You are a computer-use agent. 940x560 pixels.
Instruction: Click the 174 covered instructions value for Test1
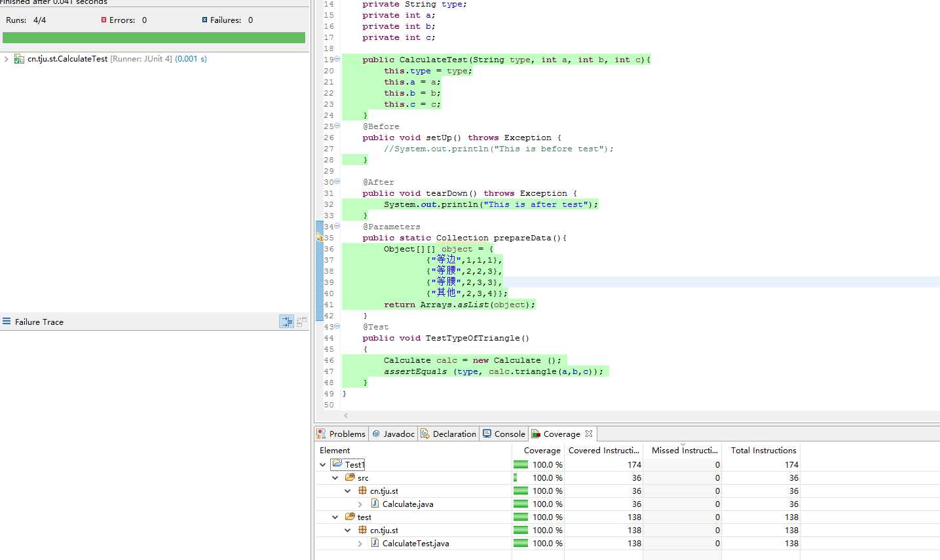pos(634,464)
